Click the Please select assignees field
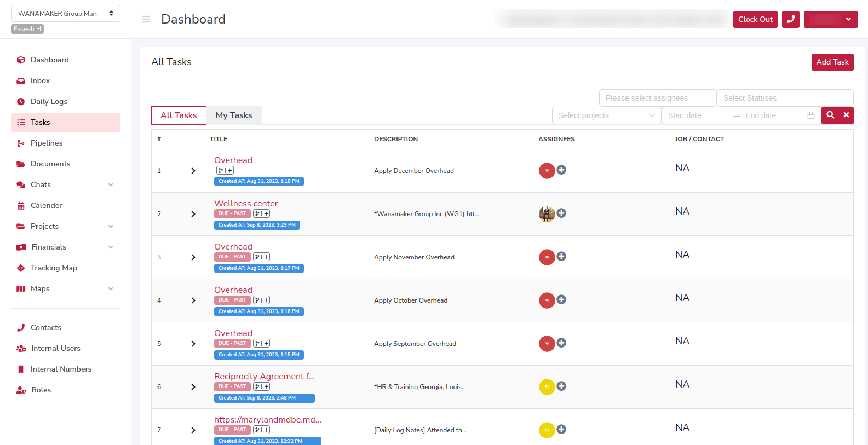This screenshot has height=445, width=868. [x=657, y=98]
